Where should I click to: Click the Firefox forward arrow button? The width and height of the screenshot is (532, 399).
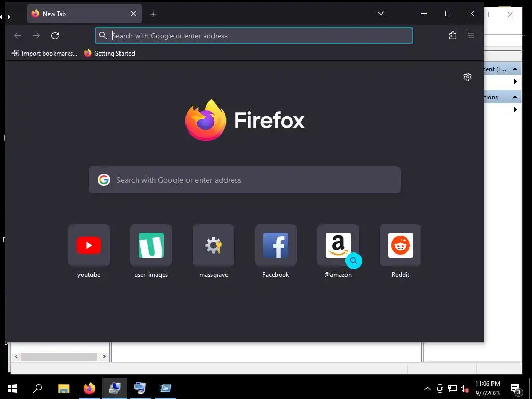36,36
